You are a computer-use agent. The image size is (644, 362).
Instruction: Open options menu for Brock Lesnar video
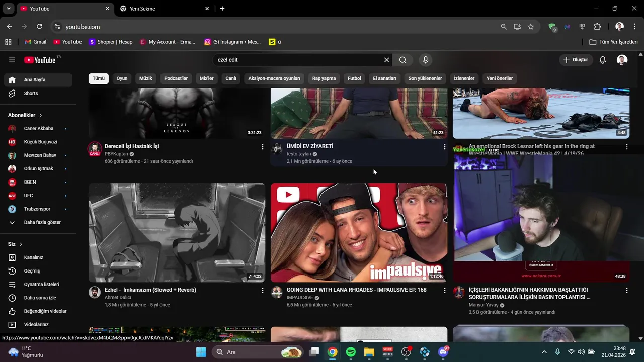[626, 147]
